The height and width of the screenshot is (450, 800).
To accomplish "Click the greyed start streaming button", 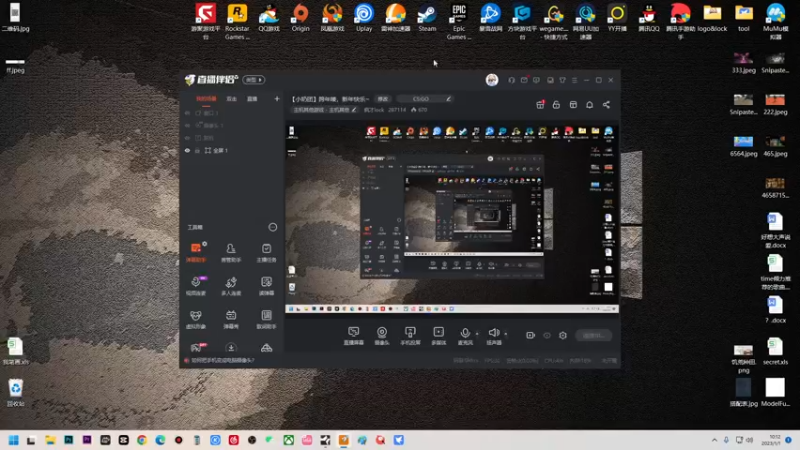I will coord(594,335).
